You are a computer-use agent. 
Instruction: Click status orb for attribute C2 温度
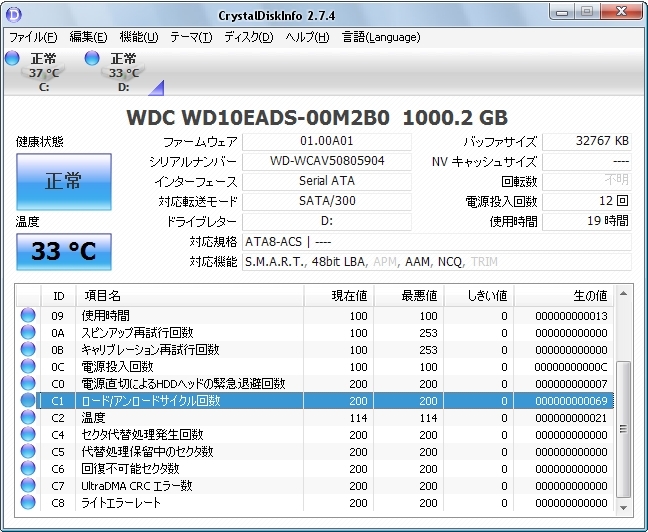click(28, 418)
